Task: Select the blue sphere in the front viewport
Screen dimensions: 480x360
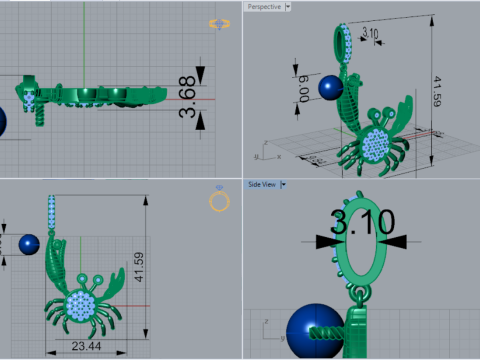Action: point(29,244)
